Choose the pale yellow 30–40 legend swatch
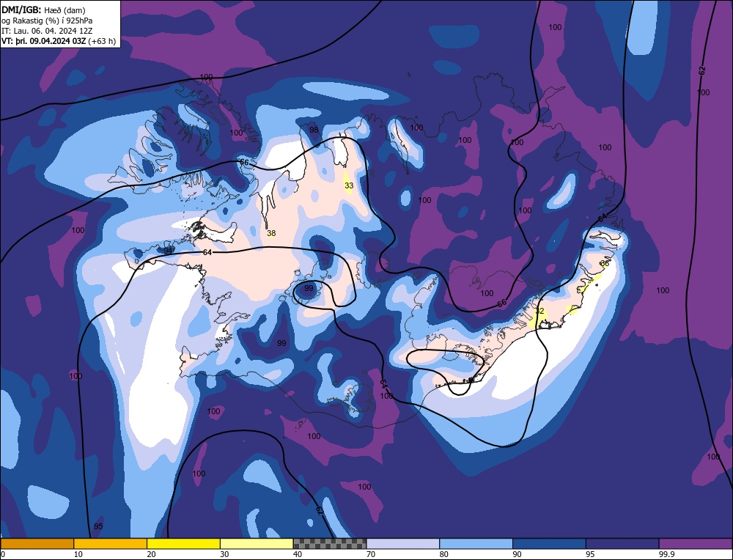 [257, 543]
